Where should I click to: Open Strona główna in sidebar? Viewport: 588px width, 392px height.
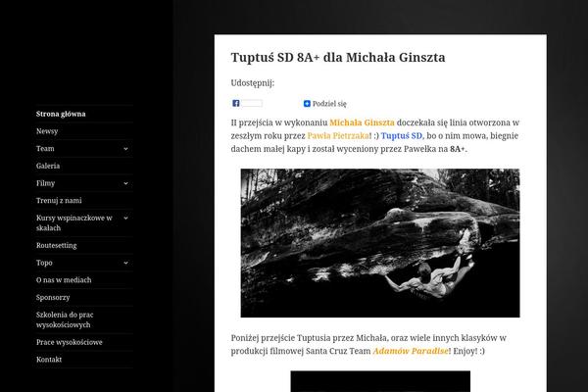61,114
